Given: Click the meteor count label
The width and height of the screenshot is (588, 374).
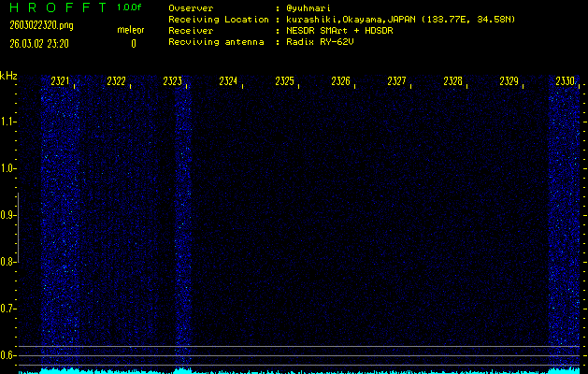Looking at the screenshot, I should [130, 30].
